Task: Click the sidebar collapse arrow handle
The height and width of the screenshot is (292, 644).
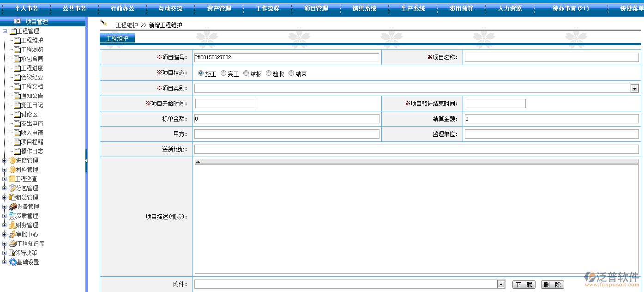Action: click(x=86, y=160)
